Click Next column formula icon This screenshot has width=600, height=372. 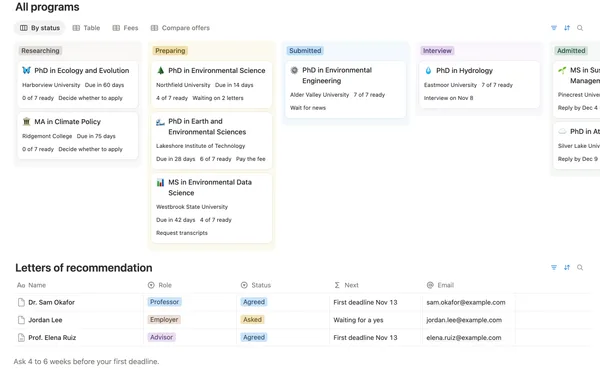[337, 285]
